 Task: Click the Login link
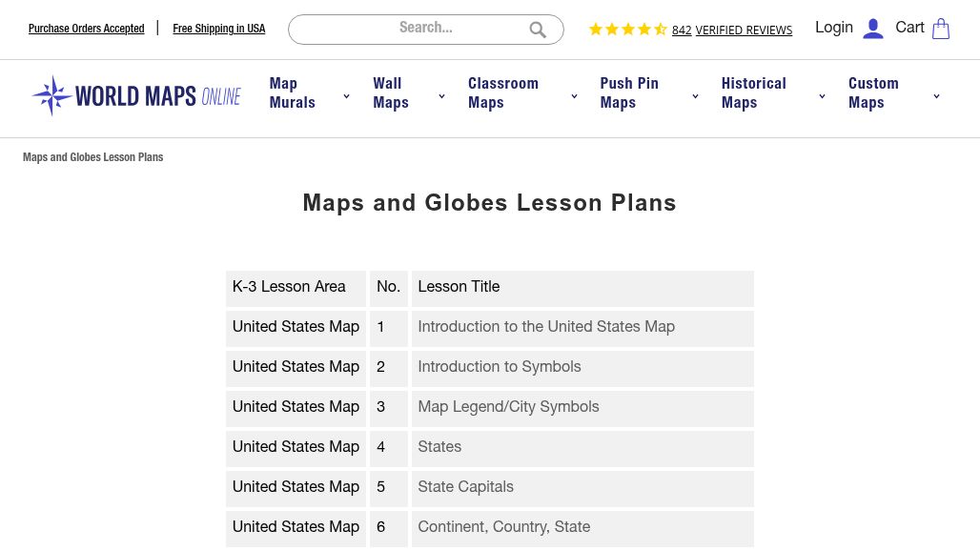point(834,28)
